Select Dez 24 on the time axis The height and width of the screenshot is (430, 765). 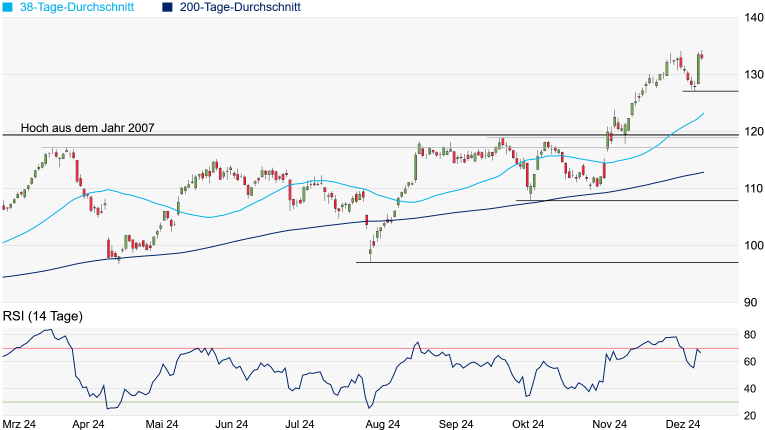click(687, 424)
